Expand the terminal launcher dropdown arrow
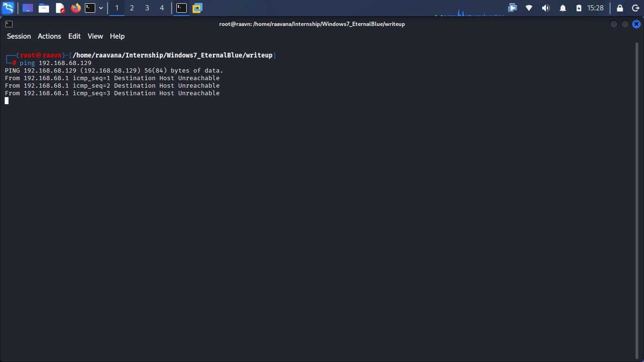This screenshot has height=362, width=644. [x=101, y=8]
